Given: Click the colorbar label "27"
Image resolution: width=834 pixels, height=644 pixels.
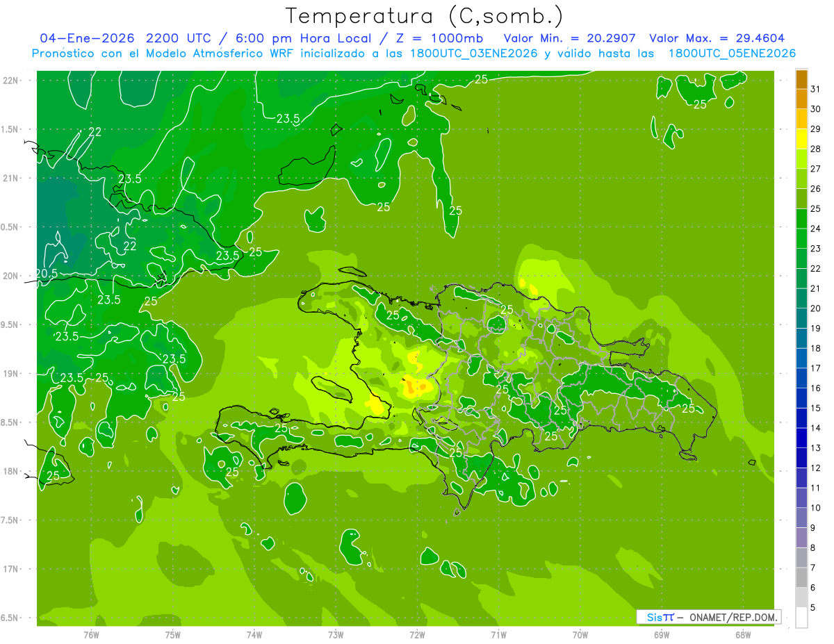Looking at the screenshot, I should click(x=816, y=169).
